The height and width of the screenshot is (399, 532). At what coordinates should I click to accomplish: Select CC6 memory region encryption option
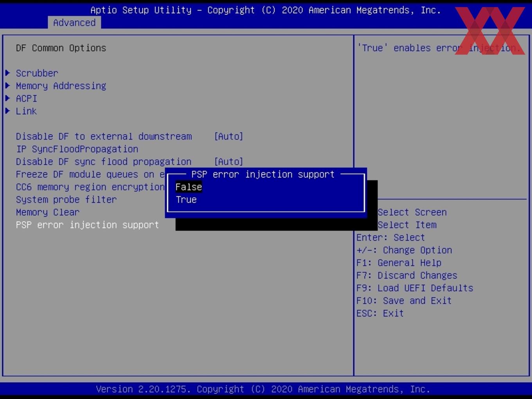[x=90, y=187]
